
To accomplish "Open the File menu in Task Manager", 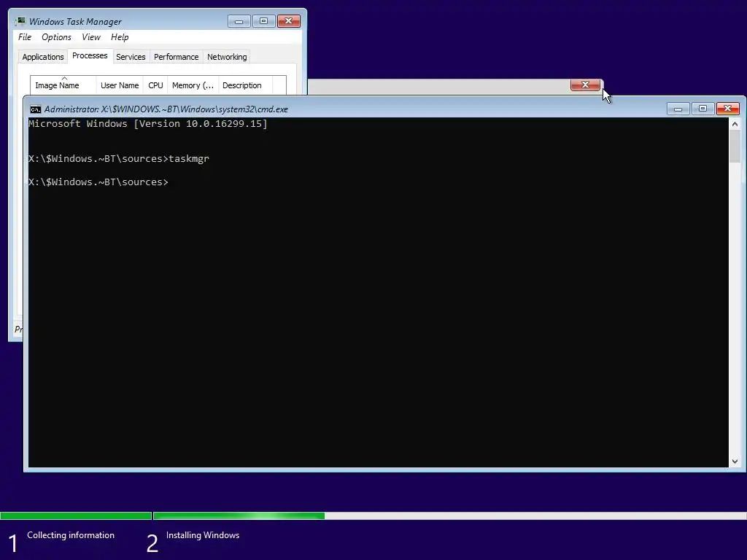I will click(25, 37).
